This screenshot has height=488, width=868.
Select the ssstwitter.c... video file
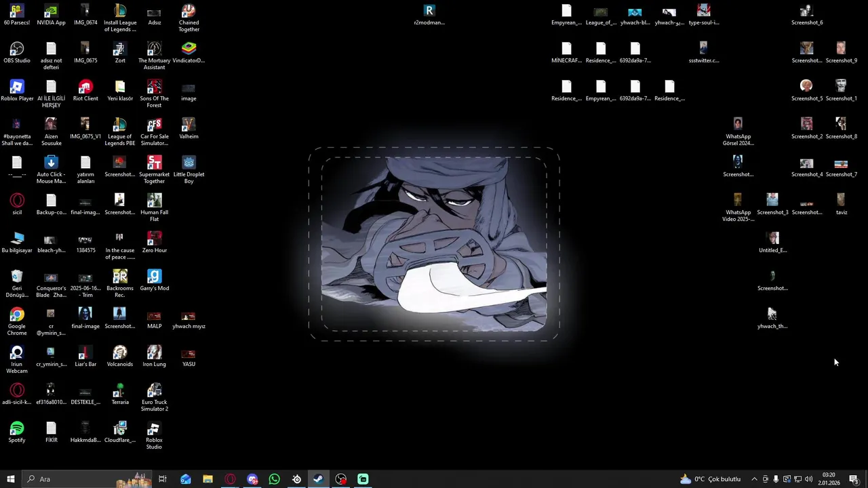[x=704, y=53]
